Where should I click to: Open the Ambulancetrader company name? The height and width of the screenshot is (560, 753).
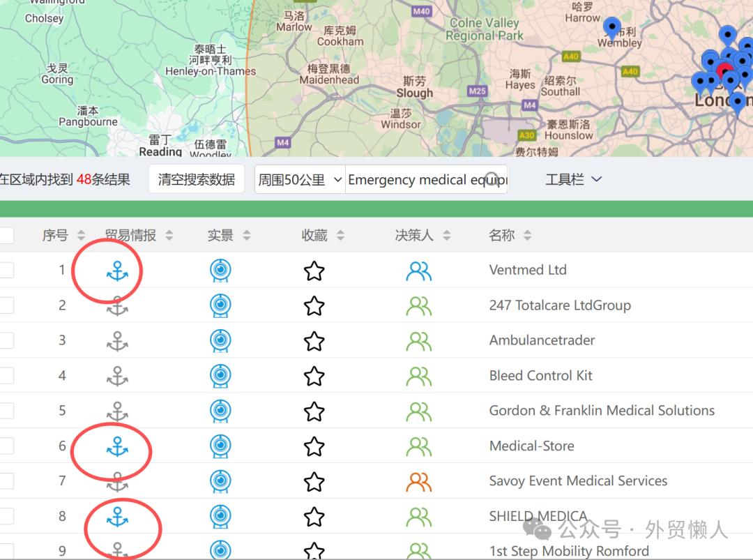tap(542, 340)
